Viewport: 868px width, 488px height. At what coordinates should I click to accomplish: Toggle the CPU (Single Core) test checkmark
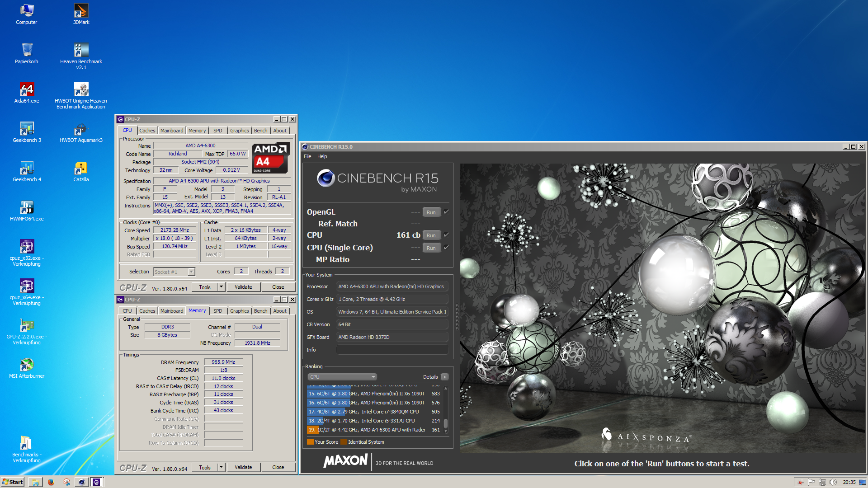coord(446,247)
